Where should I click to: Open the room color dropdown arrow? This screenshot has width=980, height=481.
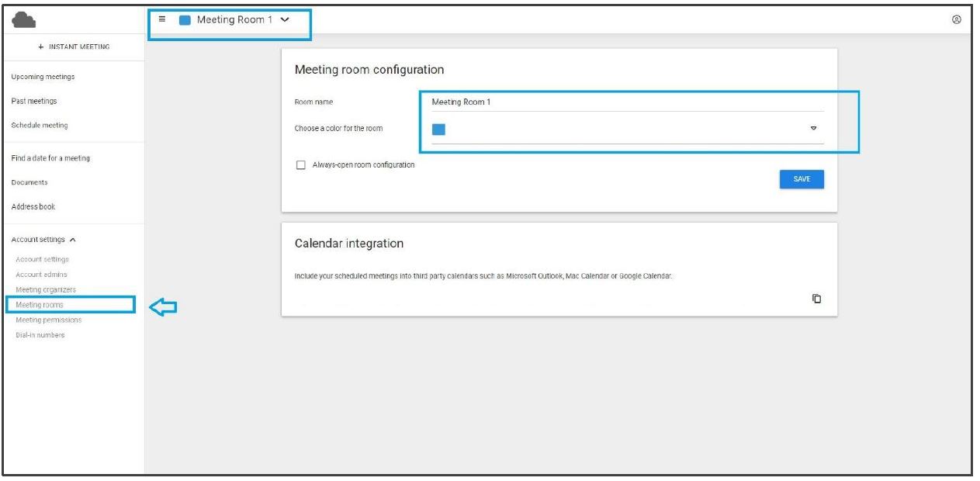813,129
